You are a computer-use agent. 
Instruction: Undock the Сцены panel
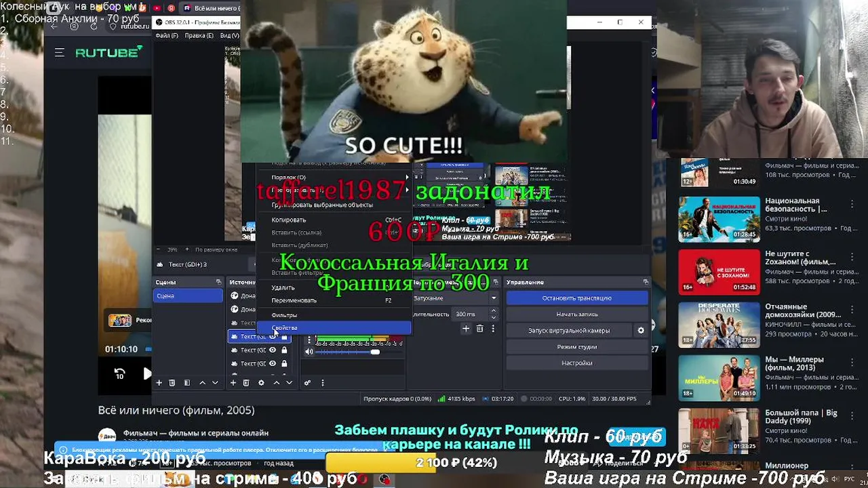tap(218, 282)
